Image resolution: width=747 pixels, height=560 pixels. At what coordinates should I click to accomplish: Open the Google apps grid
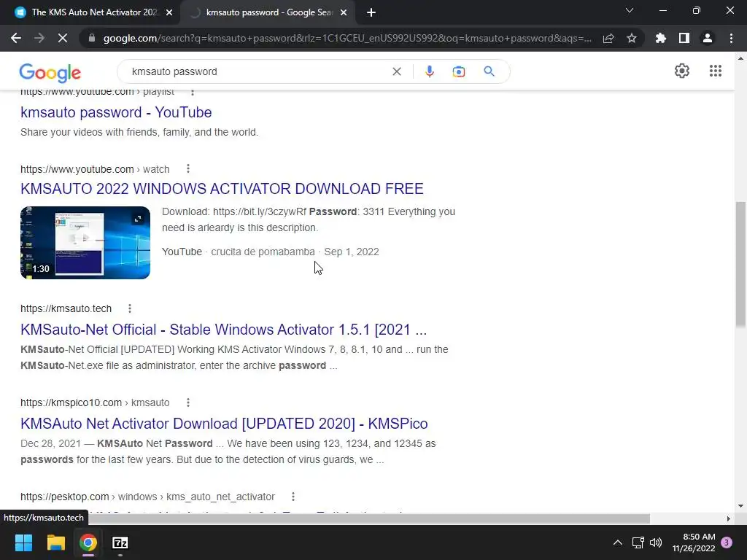point(715,71)
